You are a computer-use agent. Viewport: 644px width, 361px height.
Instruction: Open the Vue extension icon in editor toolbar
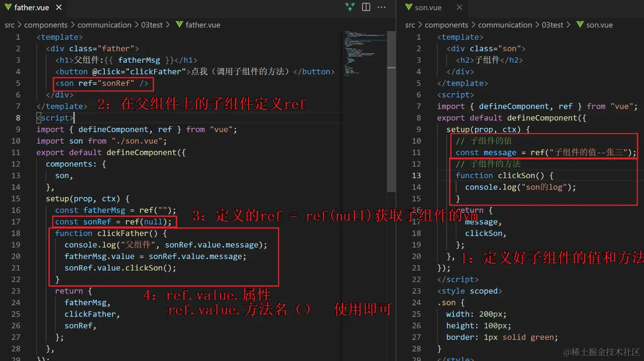(350, 7)
